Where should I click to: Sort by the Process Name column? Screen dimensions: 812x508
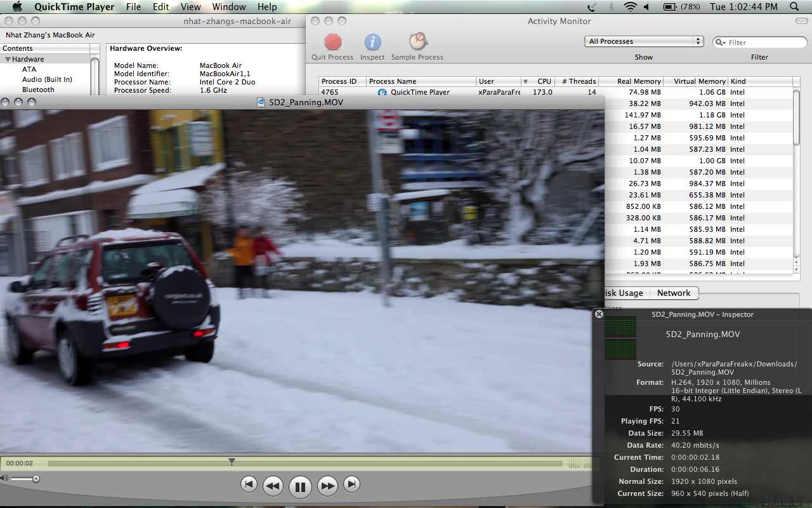pyautogui.click(x=421, y=81)
